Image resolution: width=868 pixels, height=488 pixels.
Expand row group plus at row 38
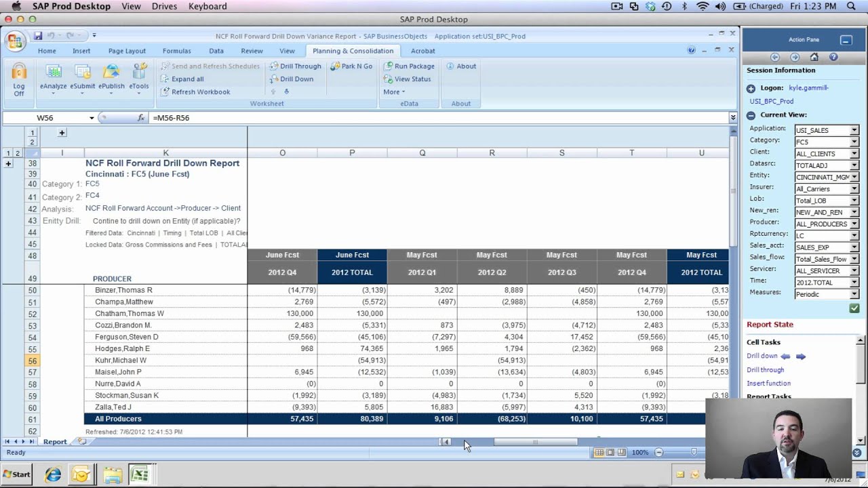(x=9, y=163)
